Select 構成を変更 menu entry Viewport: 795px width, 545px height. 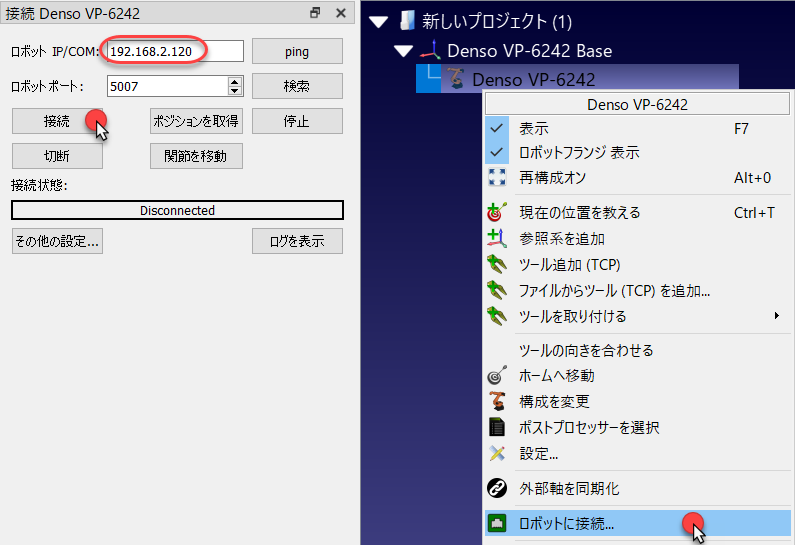(x=638, y=401)
